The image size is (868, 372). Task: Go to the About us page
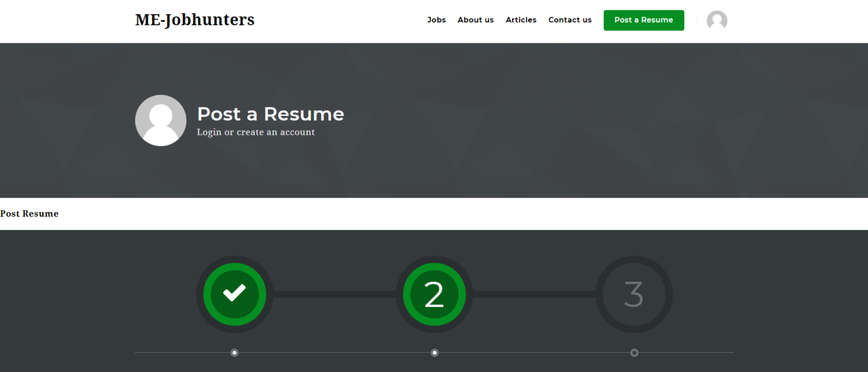[x=476, y=20]
